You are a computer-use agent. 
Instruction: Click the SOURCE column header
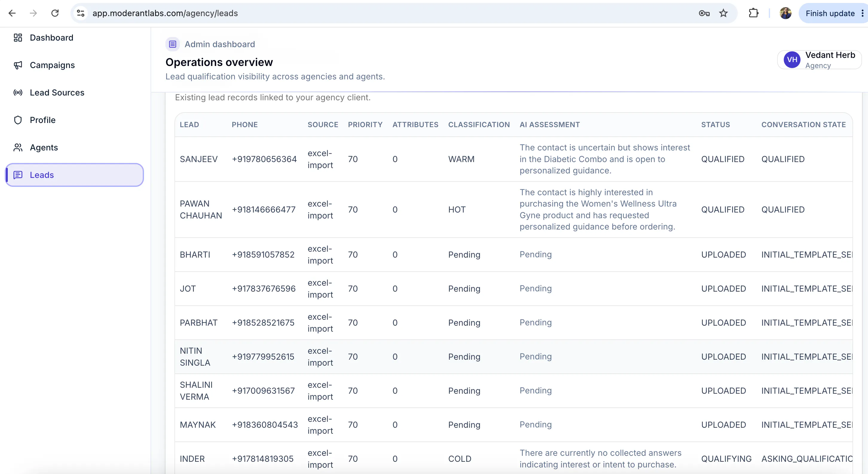coord(323,124)
